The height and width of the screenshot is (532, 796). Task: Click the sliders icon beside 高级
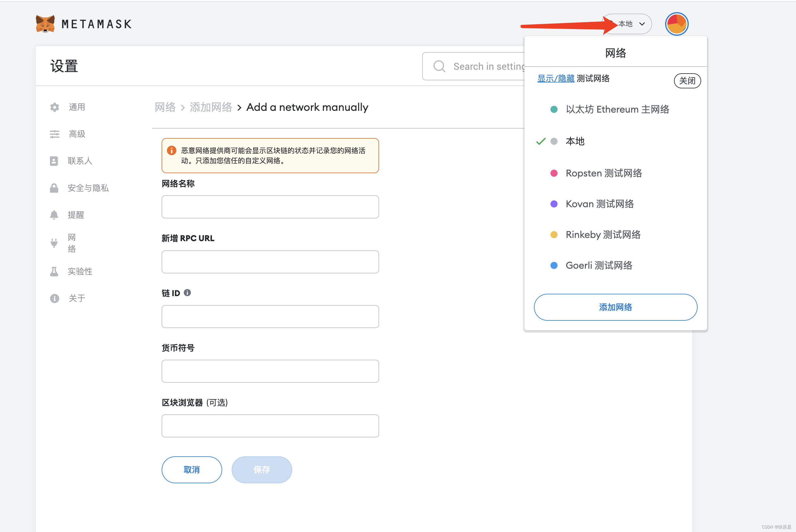tap(55, 134)
